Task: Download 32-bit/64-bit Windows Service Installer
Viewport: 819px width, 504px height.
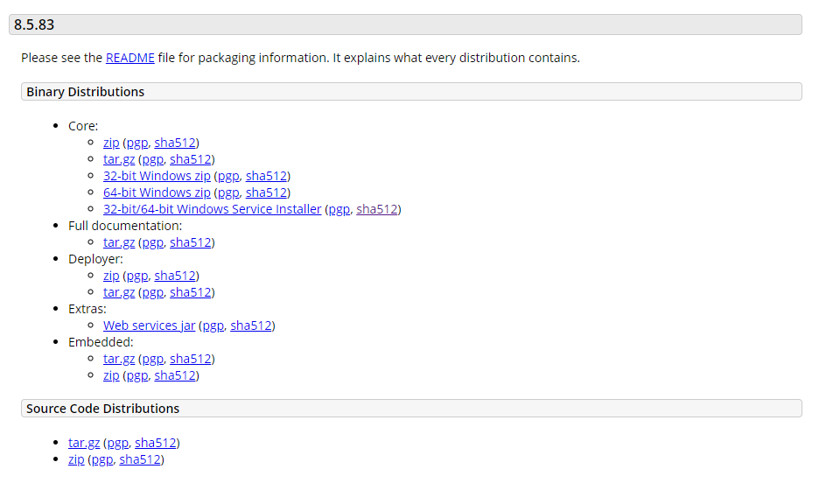Action: point(212,209)
